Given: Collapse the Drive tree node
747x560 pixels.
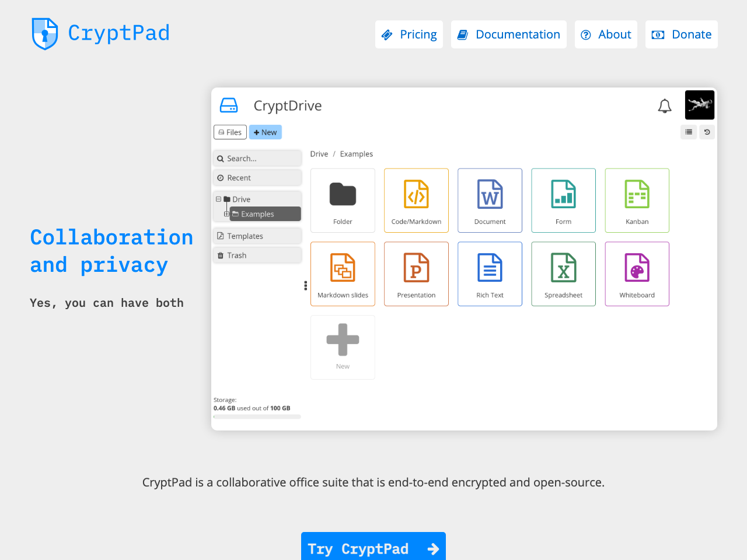Looking at the screenshot, I should (218, 199).
